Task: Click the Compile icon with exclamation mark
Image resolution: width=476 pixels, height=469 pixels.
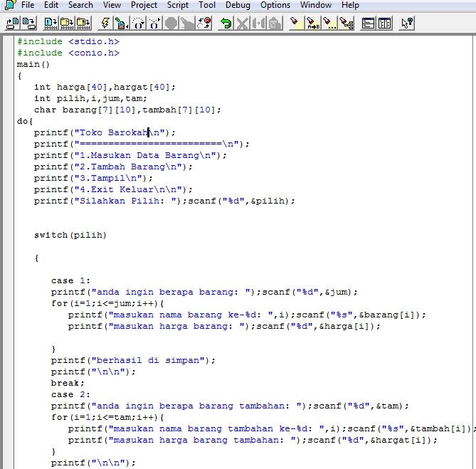Action: point(51,23)
